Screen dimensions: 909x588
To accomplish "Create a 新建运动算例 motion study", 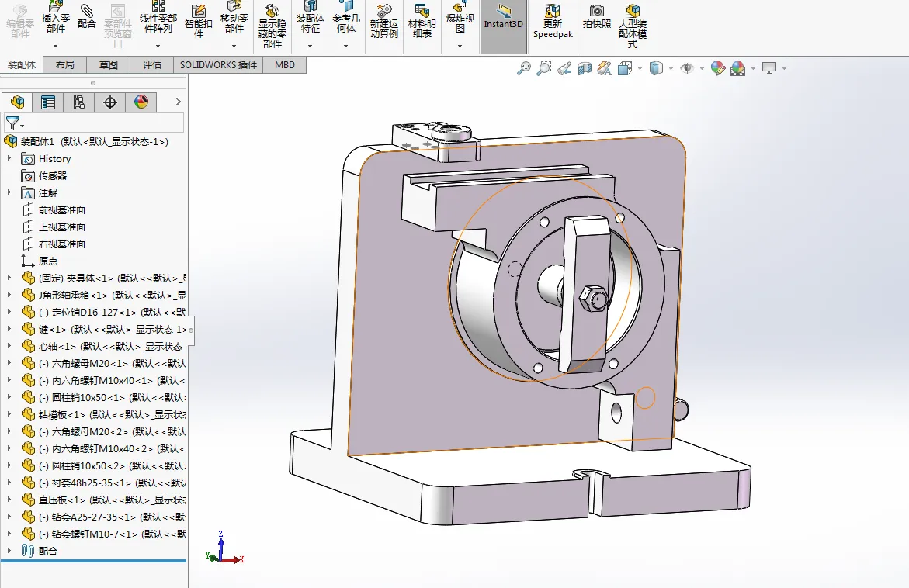I will tap(383, 21).
